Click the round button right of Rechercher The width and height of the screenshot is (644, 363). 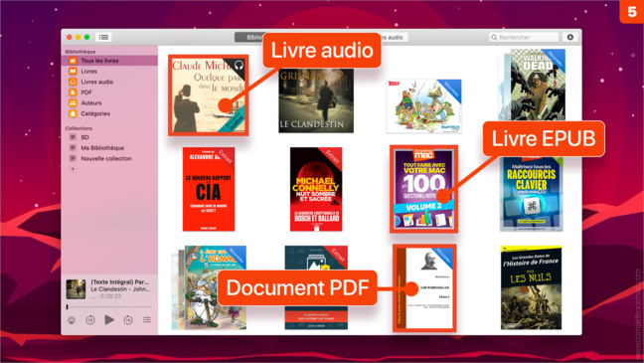pyautogui.click(x=570, y=37)
